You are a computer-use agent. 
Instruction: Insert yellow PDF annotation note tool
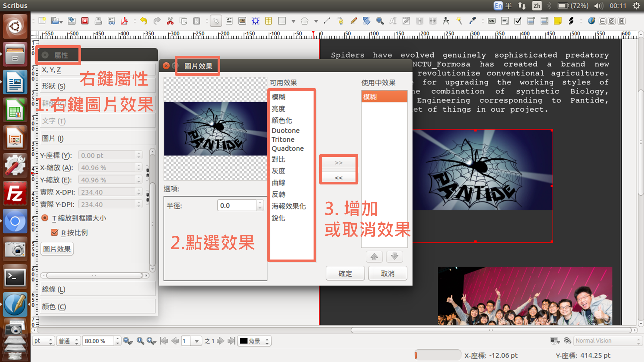pos(557,21)
